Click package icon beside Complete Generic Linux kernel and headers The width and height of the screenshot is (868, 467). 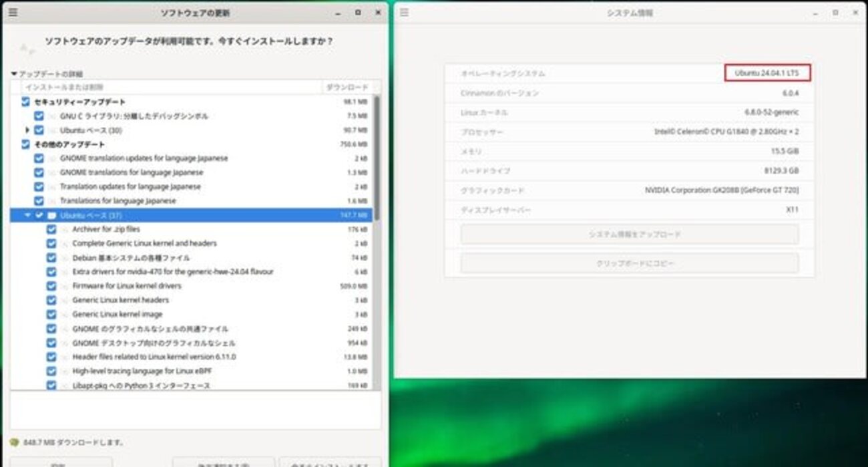click(65, 243)
